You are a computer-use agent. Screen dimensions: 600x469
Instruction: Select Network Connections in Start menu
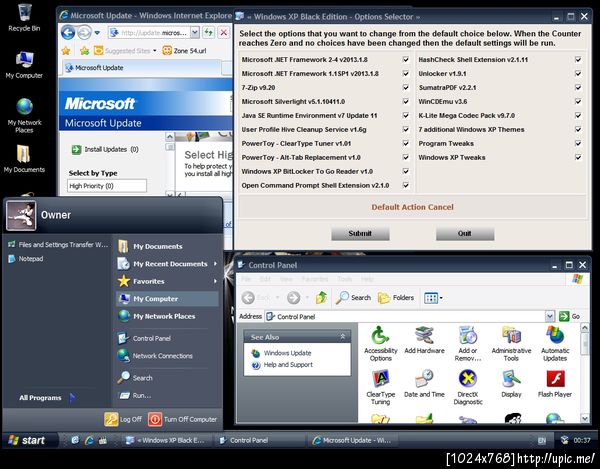pos(167,356)
